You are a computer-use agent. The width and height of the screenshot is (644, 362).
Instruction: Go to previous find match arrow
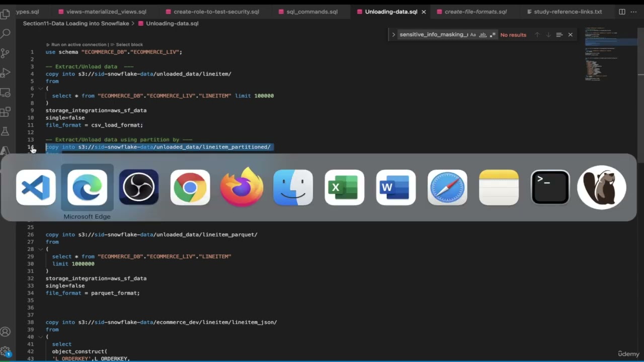coord(537,35)
